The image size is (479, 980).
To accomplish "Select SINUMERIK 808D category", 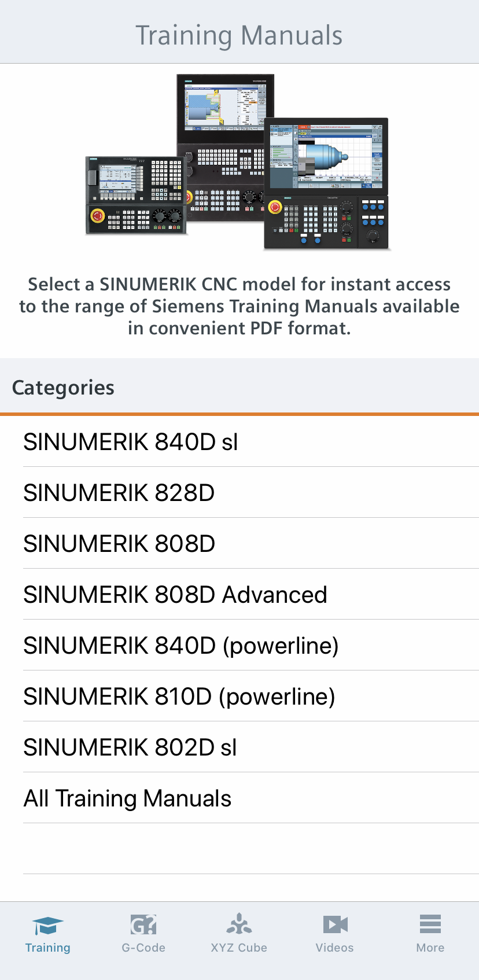I will (239, 543).
